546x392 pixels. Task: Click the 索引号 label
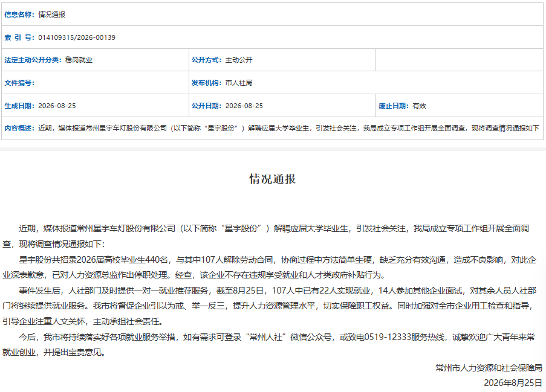[x=19, y=37]
